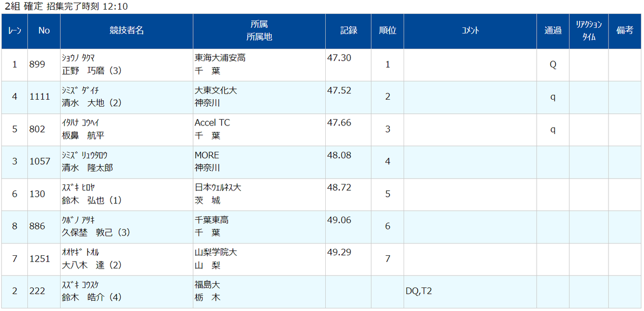Click the 競技者名 column header

127,31
